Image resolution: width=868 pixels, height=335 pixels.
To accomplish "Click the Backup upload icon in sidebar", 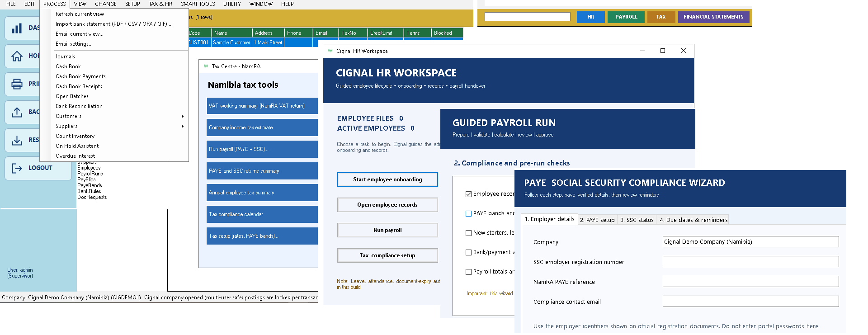I will tap(17, 112).
